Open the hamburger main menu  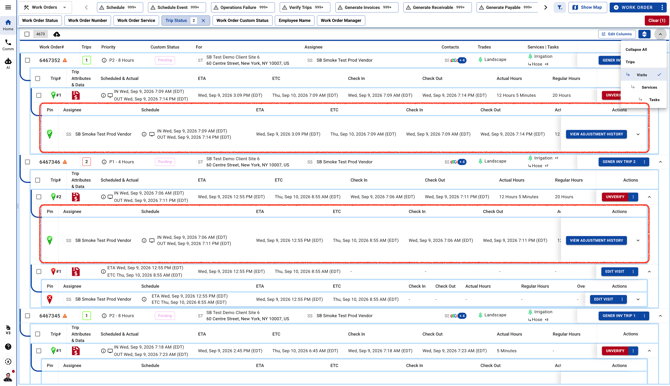coord(8,7)
